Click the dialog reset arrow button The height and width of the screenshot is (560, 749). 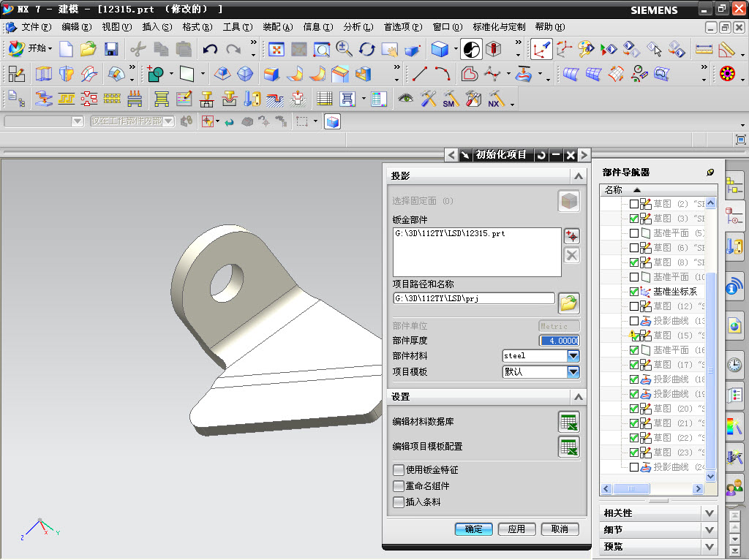tap(541, 155)
